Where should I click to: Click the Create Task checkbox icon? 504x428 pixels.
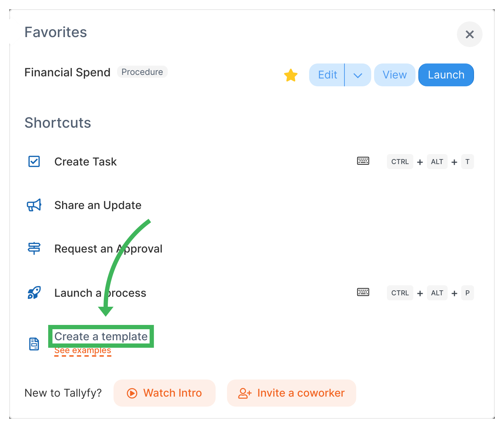[34, 162]
